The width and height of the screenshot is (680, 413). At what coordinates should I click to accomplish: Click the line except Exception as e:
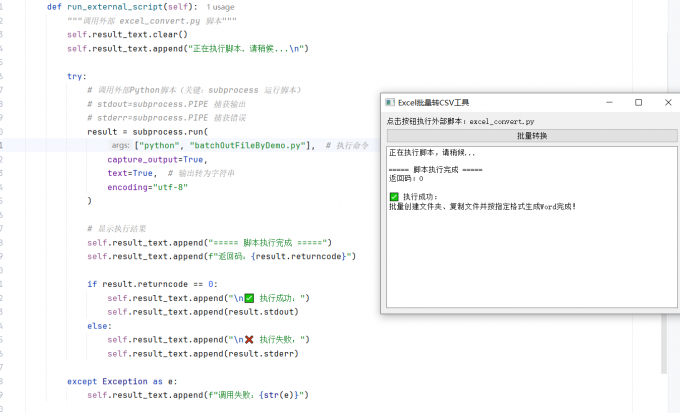point(122,381)
